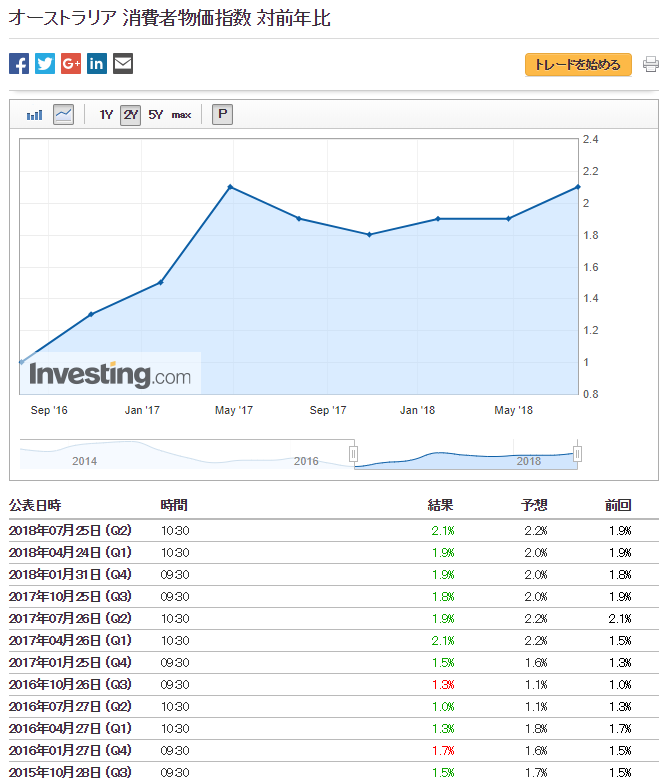Share via the Twitter icon
Viewport: 668px width, 784px height.
45,64
